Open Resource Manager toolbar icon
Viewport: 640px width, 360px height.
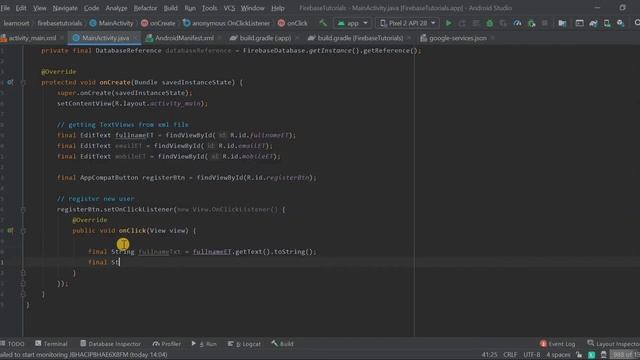coord(579,23)
